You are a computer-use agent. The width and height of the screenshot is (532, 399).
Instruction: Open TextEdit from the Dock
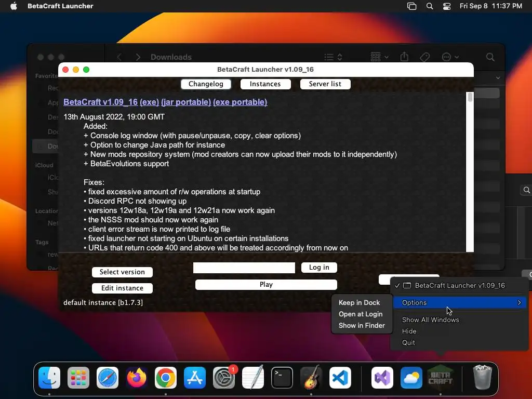click(253, 378)
